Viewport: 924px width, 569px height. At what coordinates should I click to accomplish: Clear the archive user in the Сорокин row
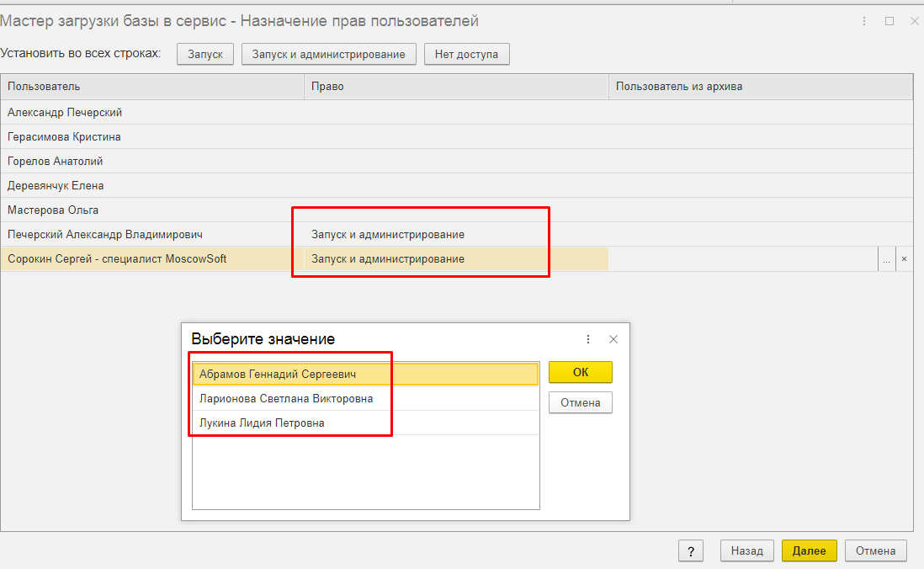[x=905, y=259]
